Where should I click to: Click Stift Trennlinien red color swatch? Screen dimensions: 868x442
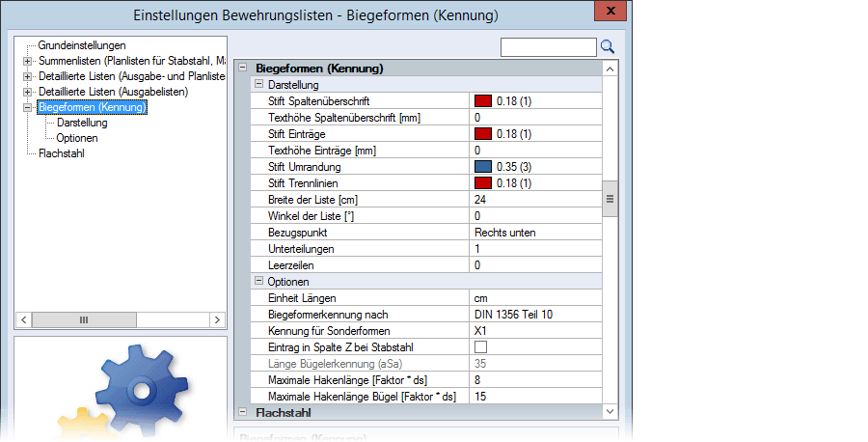coord(483,182)
